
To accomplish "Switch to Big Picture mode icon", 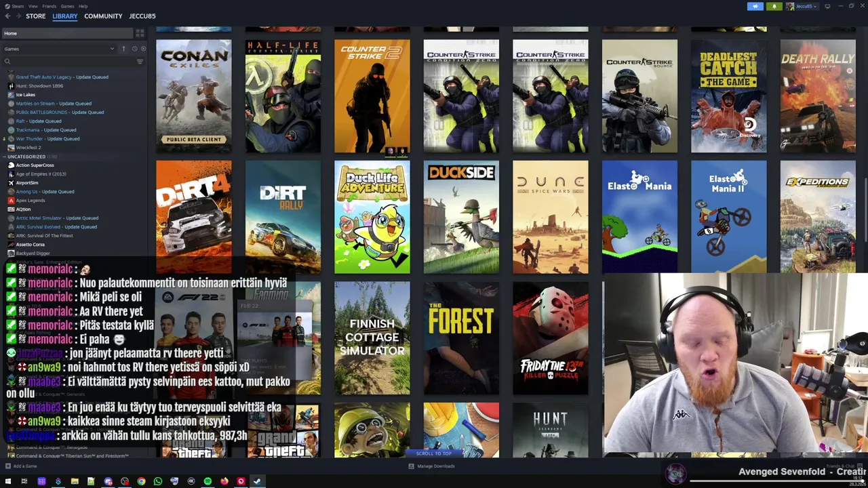I will pyautogui.click(x=827, y=6).
